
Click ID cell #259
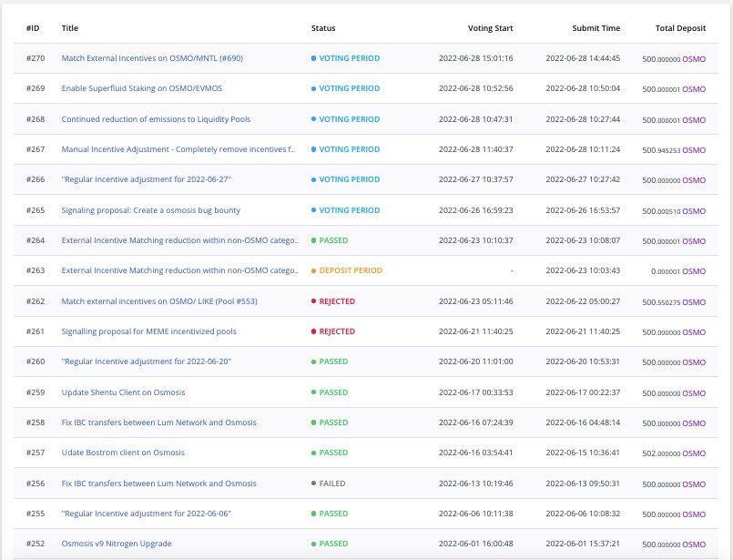(36, 392)
